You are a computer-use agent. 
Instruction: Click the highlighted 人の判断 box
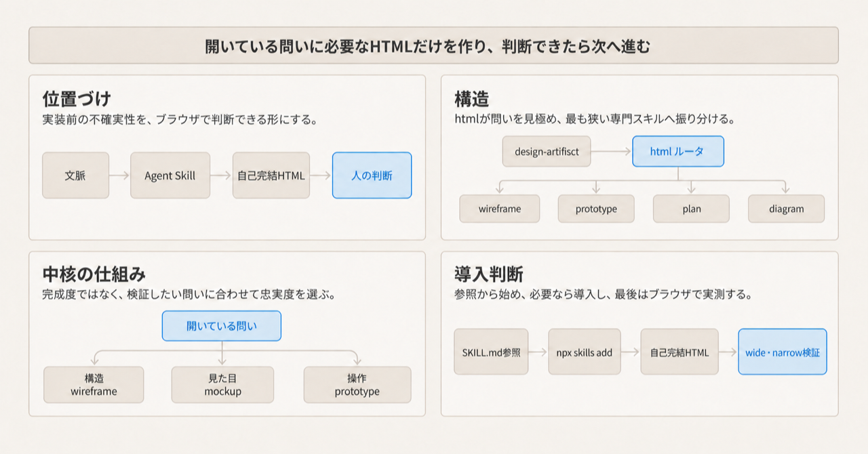coord(372,176)
